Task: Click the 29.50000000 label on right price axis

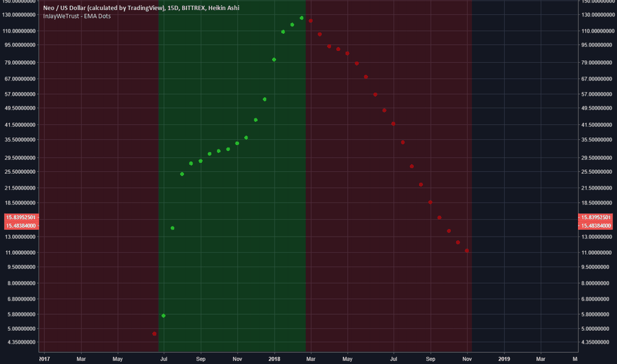Action: point(597,158)
